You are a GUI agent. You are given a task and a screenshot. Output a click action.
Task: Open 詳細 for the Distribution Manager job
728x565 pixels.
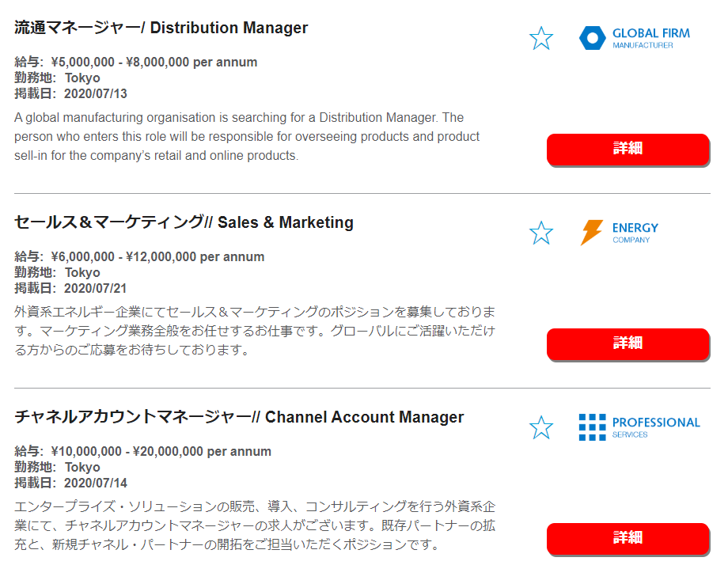pos(628,150)
